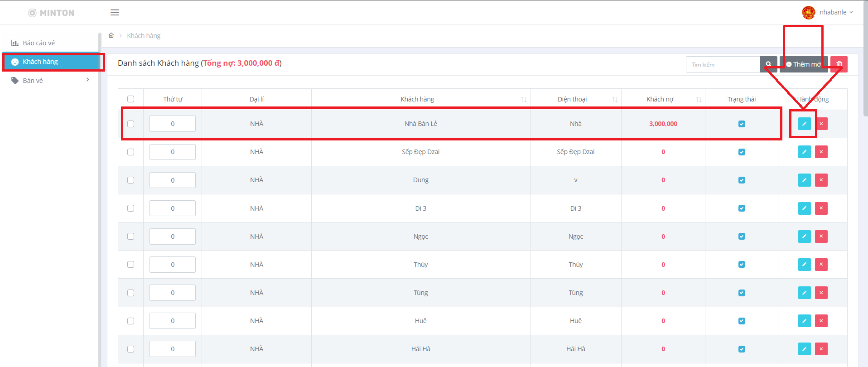Uncheck the status checkbox for Tùng
868x367 pixels.
point(742,293)
